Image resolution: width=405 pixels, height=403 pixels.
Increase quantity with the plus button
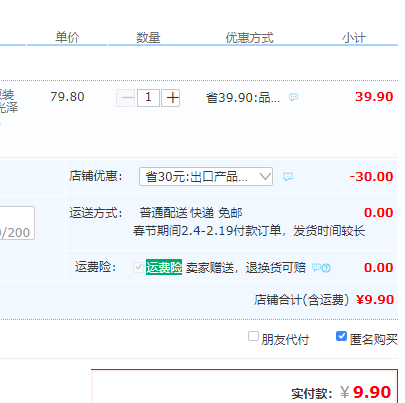(171, 98)
